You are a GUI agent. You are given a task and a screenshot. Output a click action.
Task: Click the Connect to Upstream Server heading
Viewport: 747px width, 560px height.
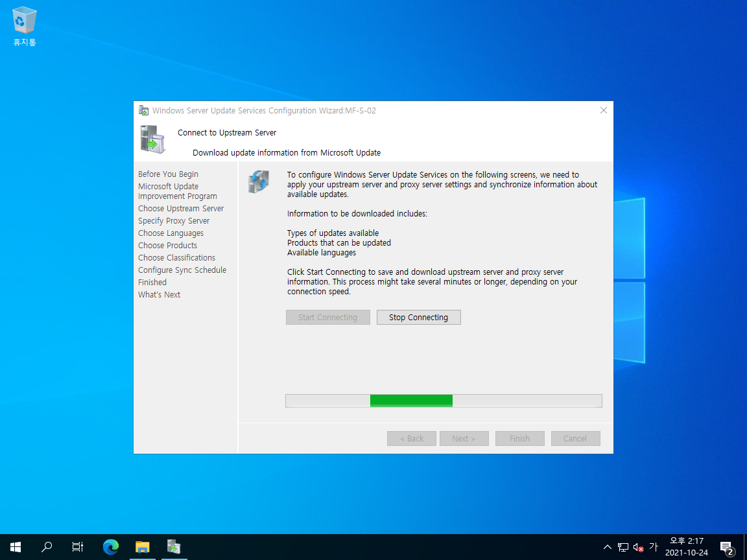(227, 133)
